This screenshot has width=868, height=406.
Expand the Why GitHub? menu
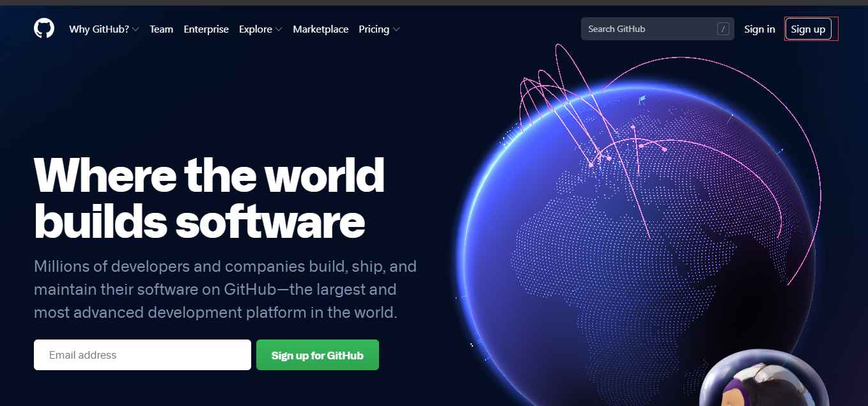[x=104, y=29]
